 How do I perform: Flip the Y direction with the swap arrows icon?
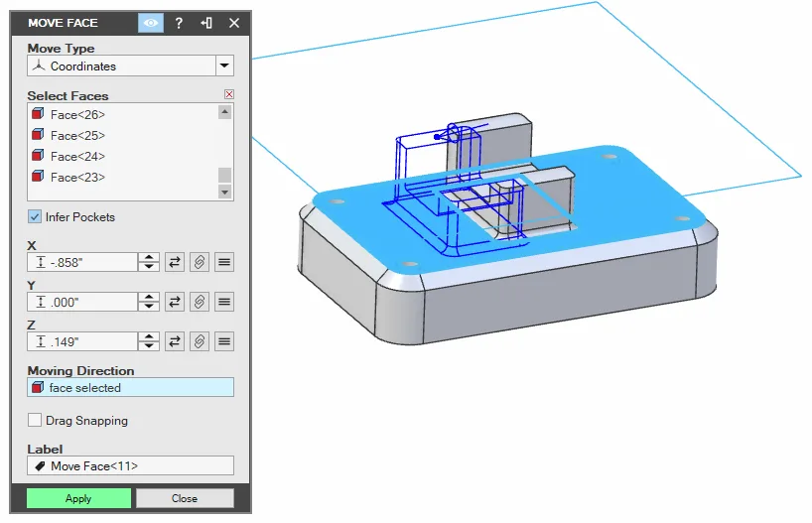click(x=175, y=302)
